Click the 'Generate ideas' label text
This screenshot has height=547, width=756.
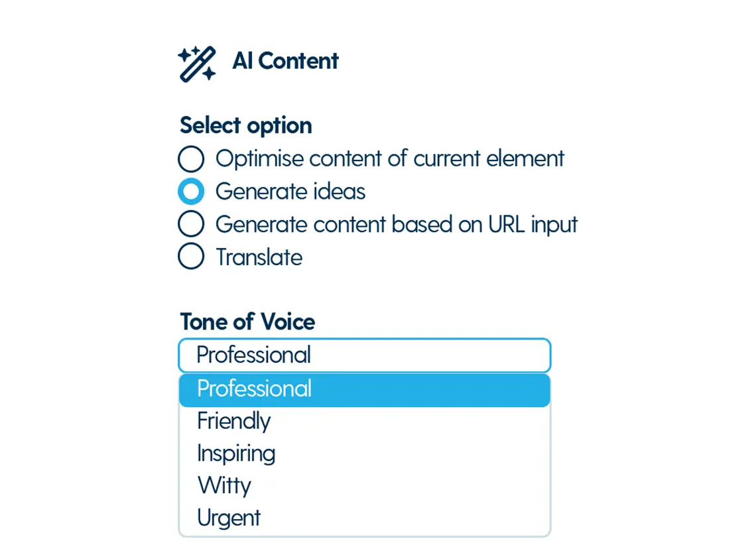click(290, 192)
